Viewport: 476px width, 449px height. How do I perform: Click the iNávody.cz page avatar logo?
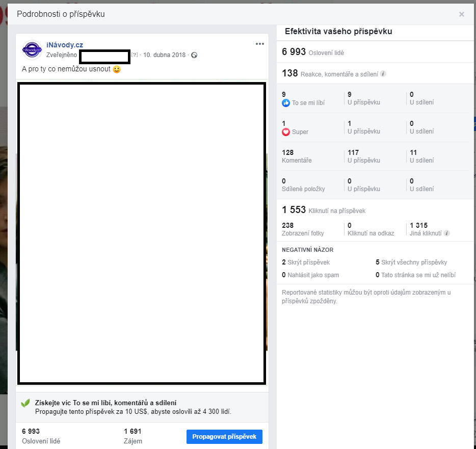32,50
